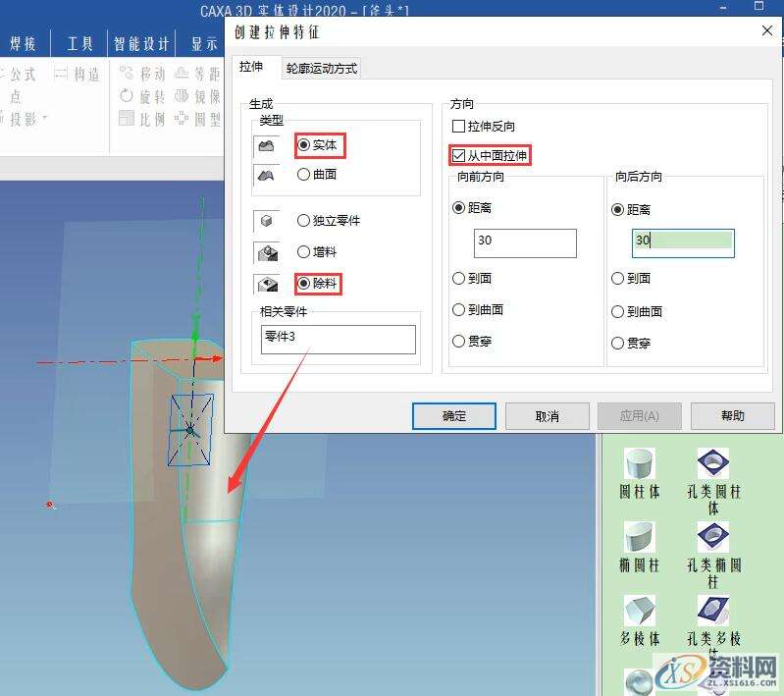Select the 实体 (solid) type radio button
This screenshot has width=784, height=696.
(x=303, y=145)
